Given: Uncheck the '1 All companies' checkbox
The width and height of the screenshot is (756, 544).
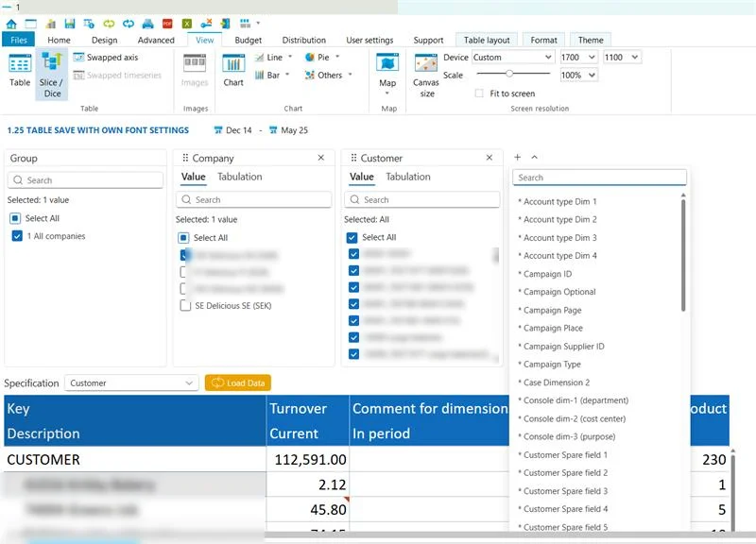Looking at the screenshot, I should pyautogui.click(x=17, y=236).
